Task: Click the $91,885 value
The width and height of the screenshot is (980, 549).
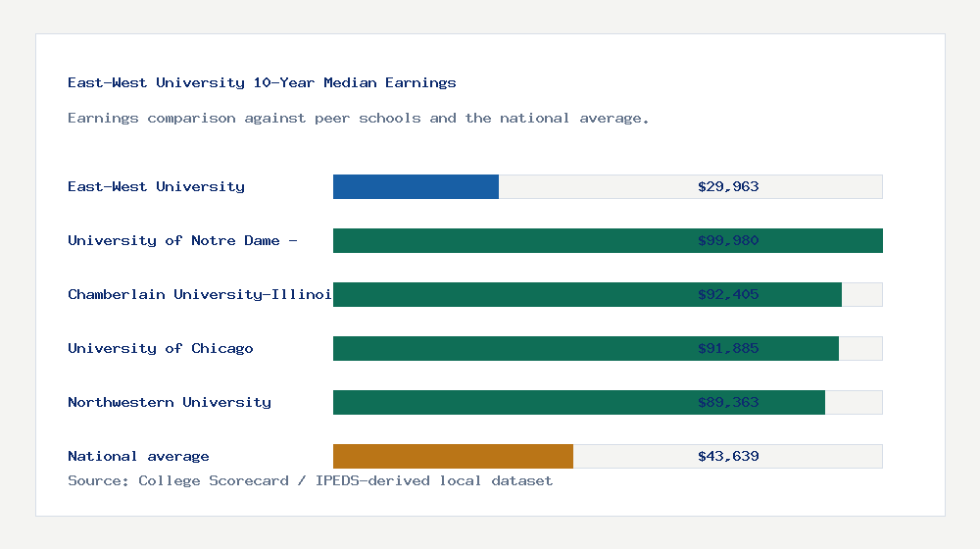Action: tap(728, 348)
